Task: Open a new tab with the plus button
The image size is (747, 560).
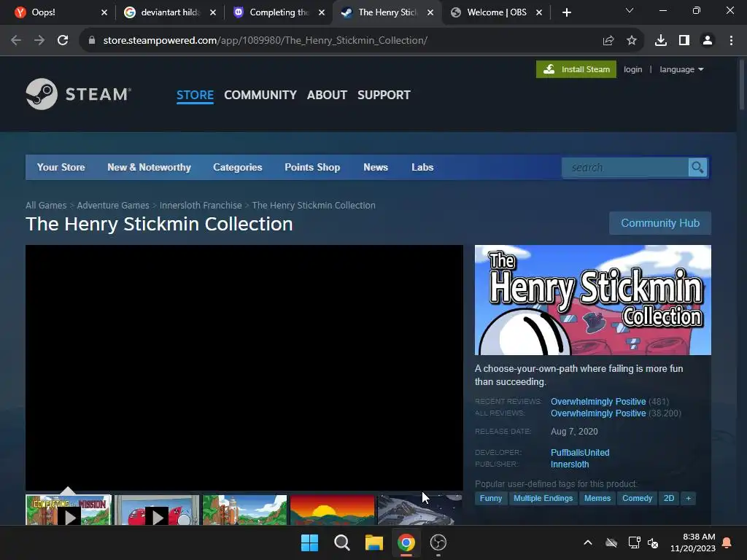Action: 566,12
